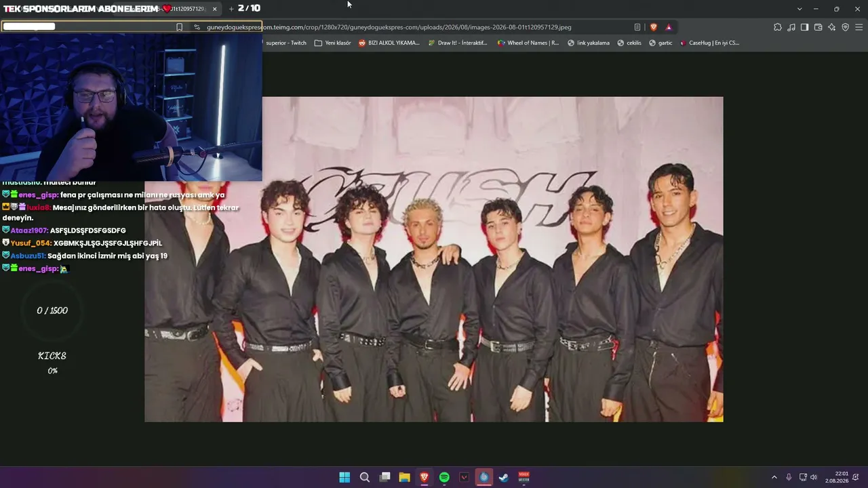Viewport: 868px width, 488px height.
Task: Open the Valorant taskbar icon
Action: (464, 477)
